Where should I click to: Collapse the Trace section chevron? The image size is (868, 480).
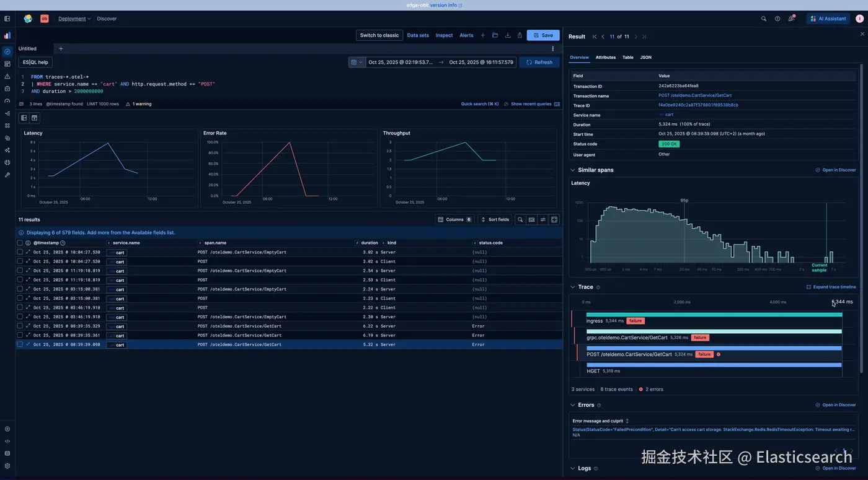tap(572, 287)
